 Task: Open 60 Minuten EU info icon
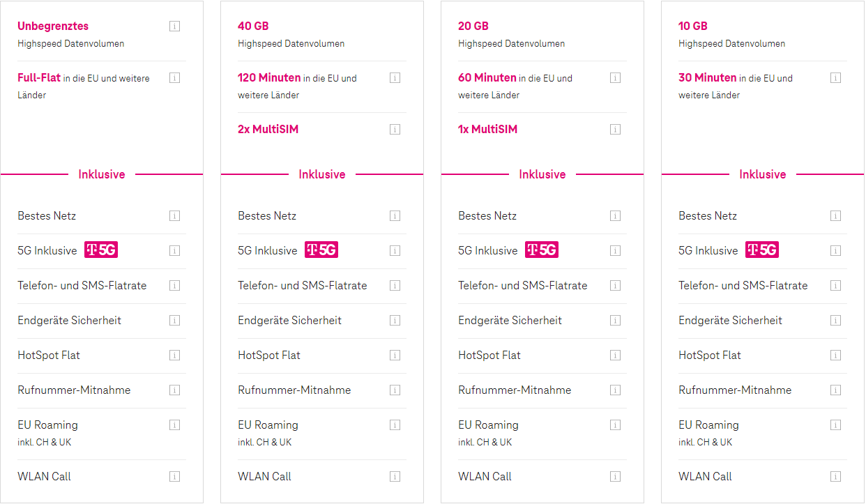[615, 77]
